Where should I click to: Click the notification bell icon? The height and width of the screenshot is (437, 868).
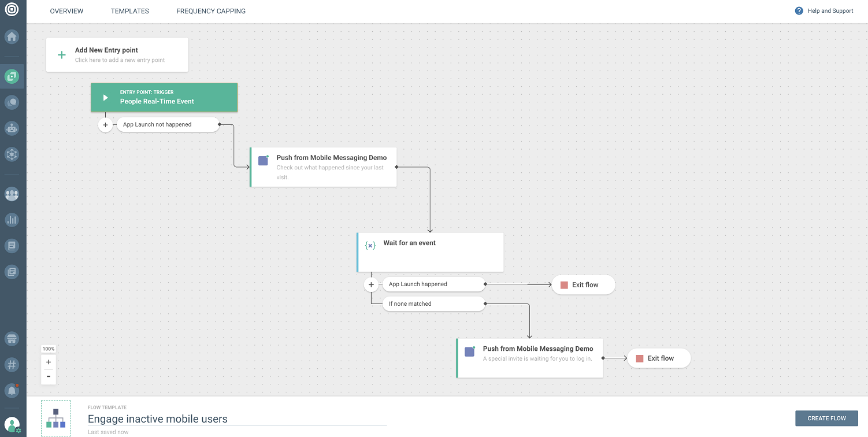coord(12,390)
